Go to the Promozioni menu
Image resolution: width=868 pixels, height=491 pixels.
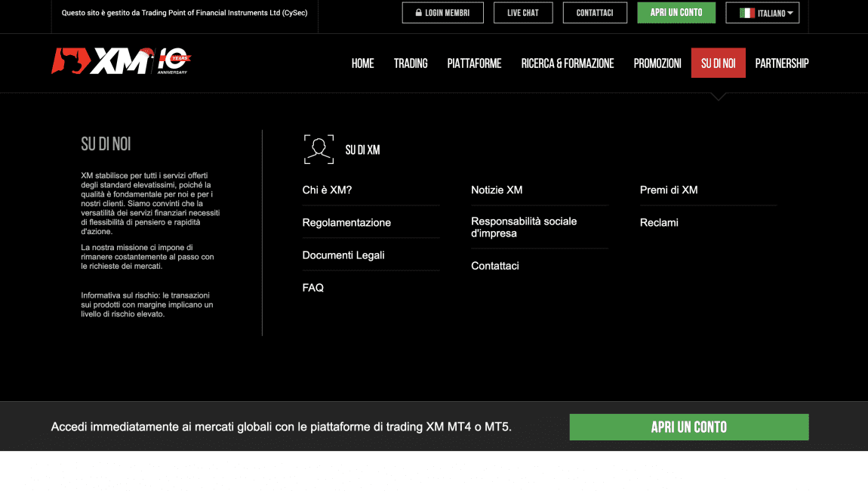[657, 63]
